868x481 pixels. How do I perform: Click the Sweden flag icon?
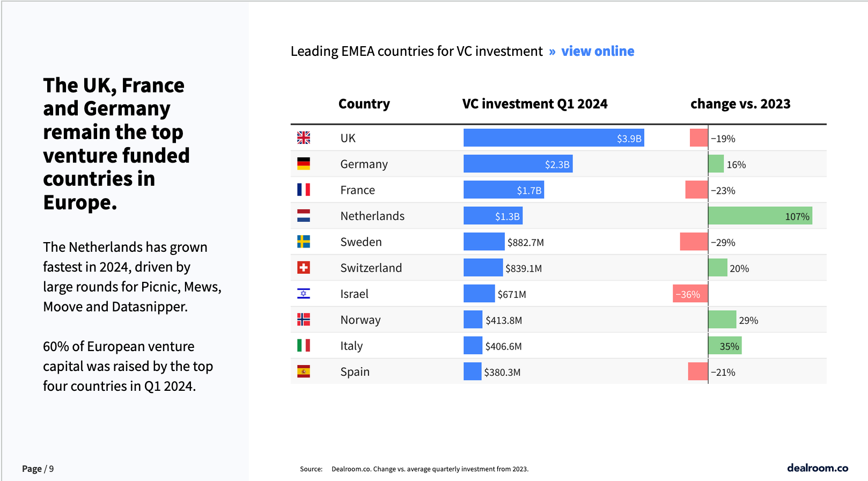pos(304,242)
